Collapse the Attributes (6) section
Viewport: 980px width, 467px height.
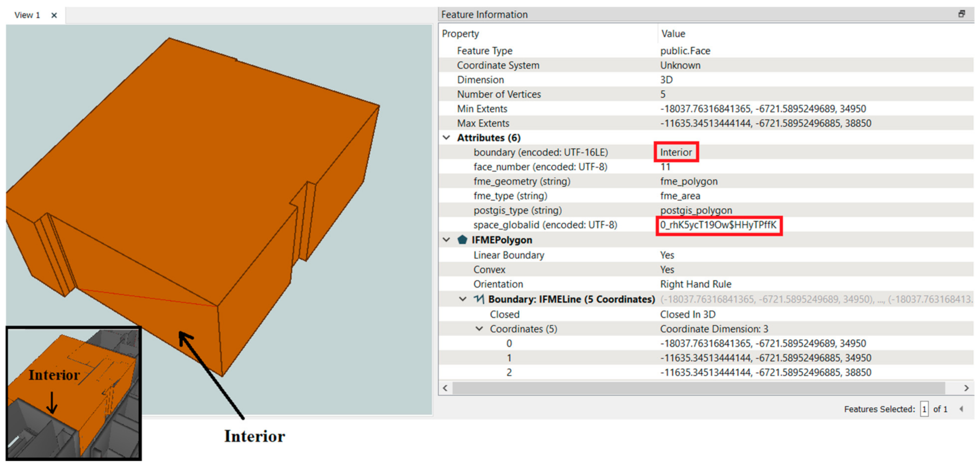446,138
